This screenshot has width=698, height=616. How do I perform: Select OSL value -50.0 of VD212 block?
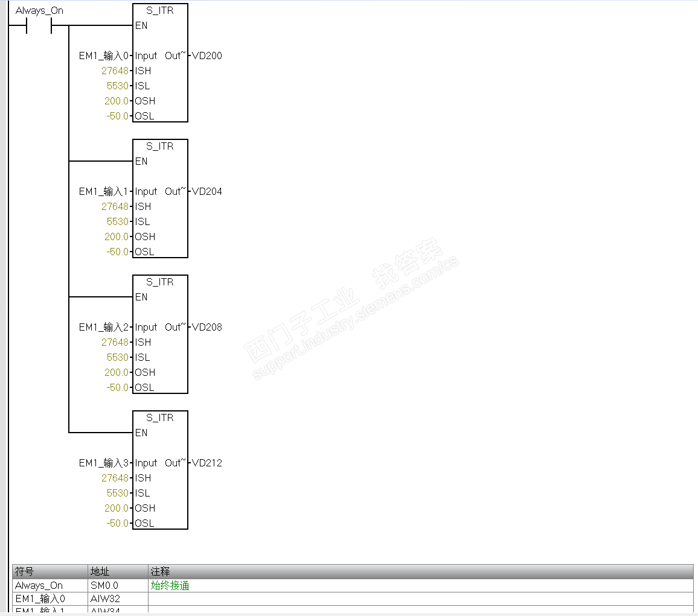point(118,523)
